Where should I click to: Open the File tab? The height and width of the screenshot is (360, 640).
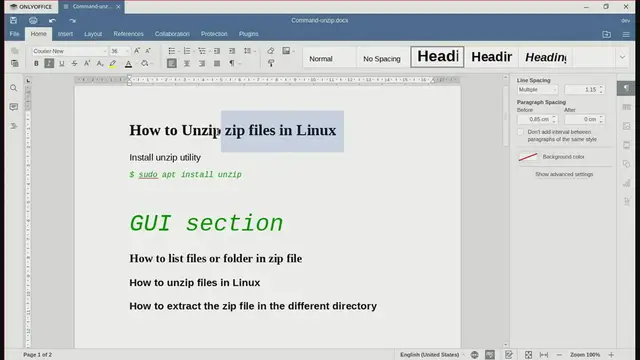click(x=14, y=34)
